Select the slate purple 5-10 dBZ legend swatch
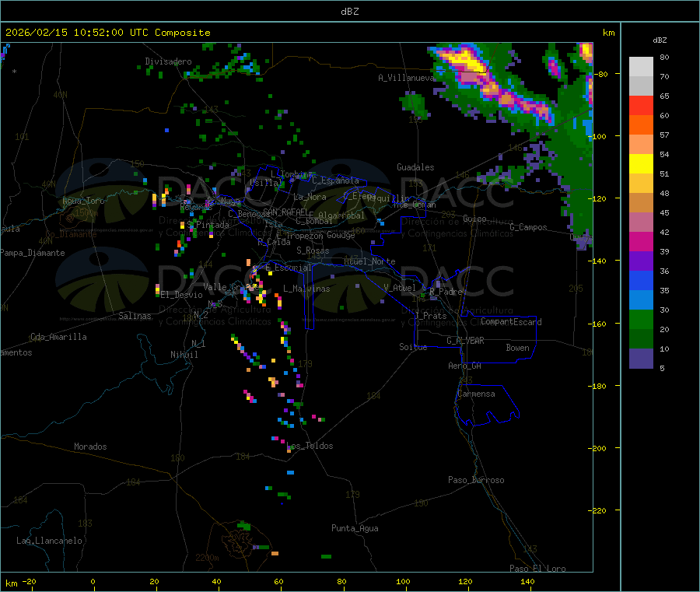 (x=641, y=359)
